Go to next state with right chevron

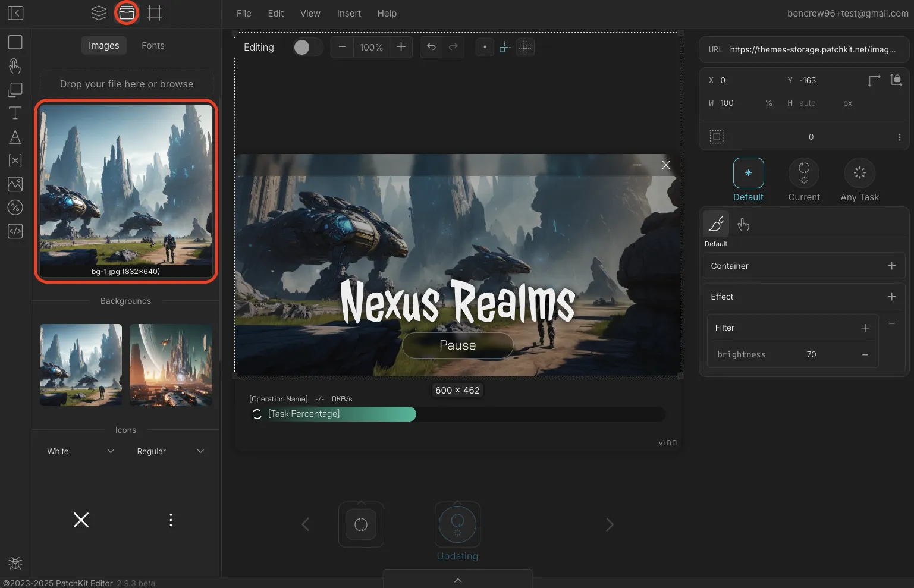click(x=610, y=524)
